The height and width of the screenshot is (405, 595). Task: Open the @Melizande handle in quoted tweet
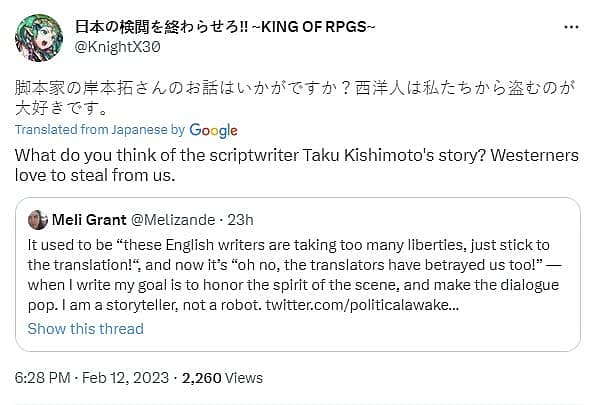[173, 220]
